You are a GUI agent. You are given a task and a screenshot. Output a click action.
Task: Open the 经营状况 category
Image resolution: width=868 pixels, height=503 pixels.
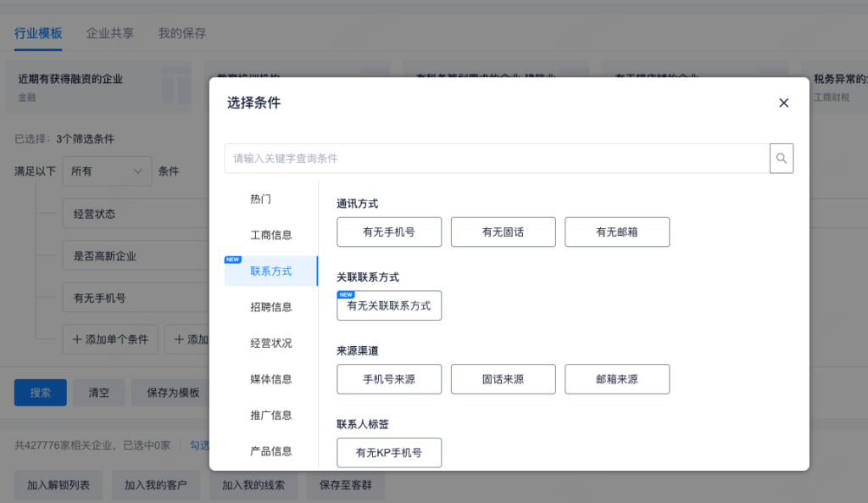[x=270, y=344]
